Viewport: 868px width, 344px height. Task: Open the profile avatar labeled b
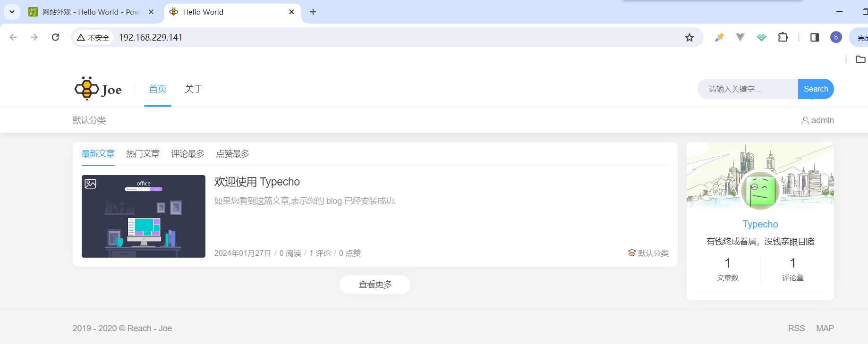836,37
